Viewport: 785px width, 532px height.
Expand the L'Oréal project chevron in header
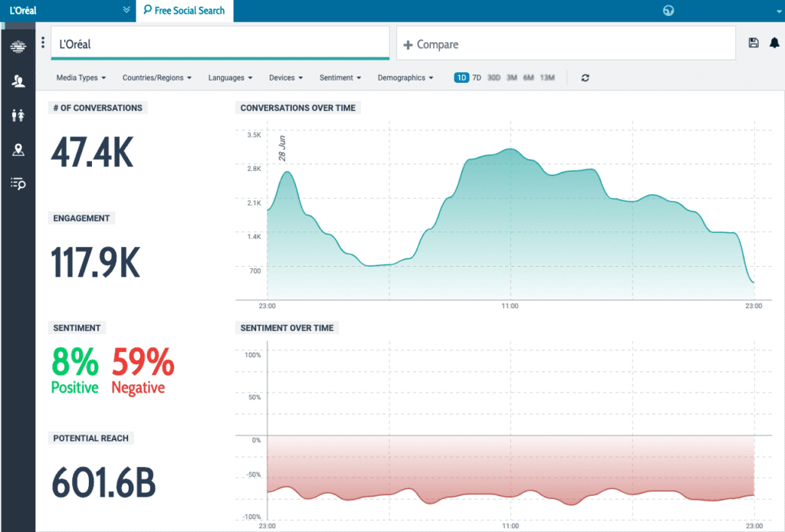[x=126, y=11]
